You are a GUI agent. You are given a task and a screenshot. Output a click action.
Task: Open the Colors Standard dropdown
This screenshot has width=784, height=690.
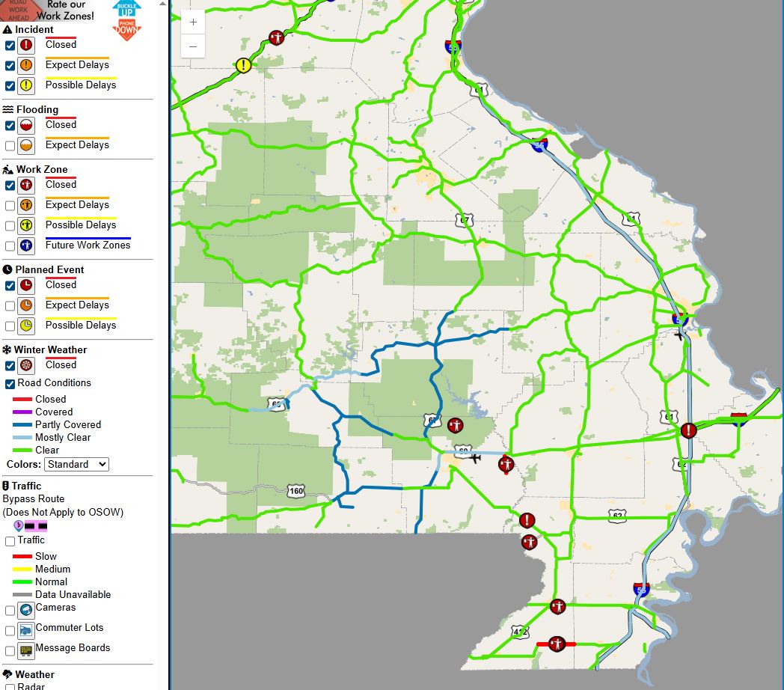pyautogui.click(x=76, y=464)
